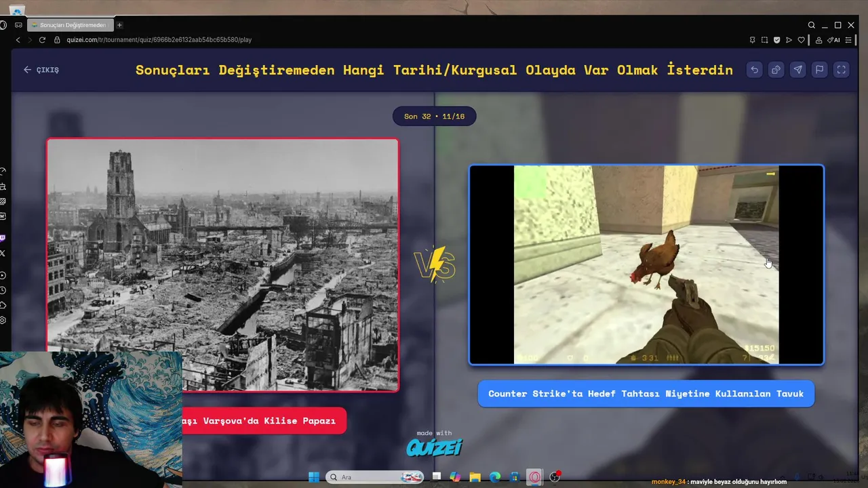Click the play triangle flow icon
Screen dimensions: 868x488
coord(789,40)
